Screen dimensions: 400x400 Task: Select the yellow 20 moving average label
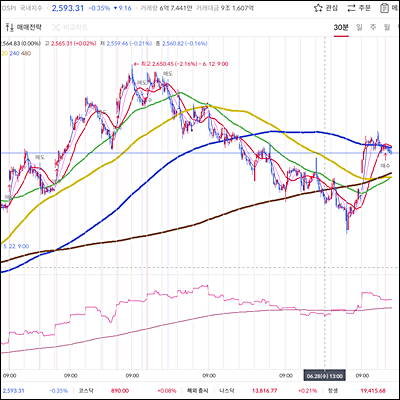(5, 53)
